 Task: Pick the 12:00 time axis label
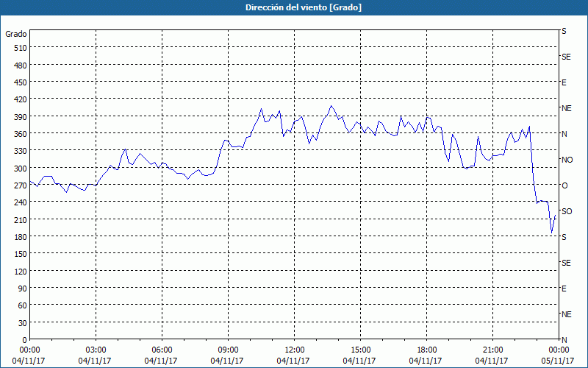(295, 350)
